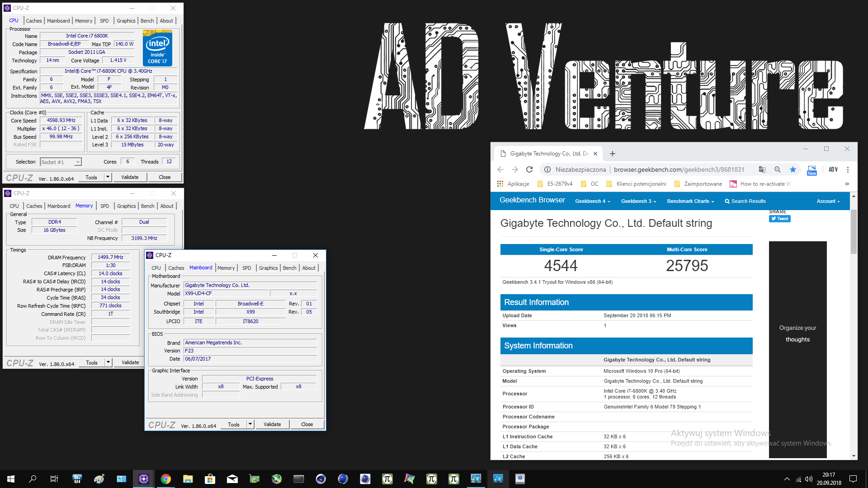Show hidden system tray icons
This screenshot has height=488, width=868.
(x=787, y=479)
